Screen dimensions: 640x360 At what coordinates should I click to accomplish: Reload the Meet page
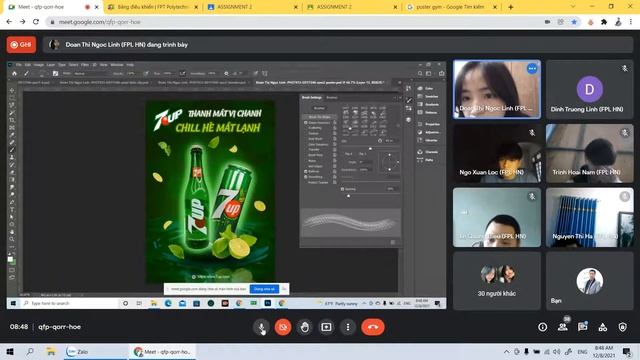pos(36,22)
